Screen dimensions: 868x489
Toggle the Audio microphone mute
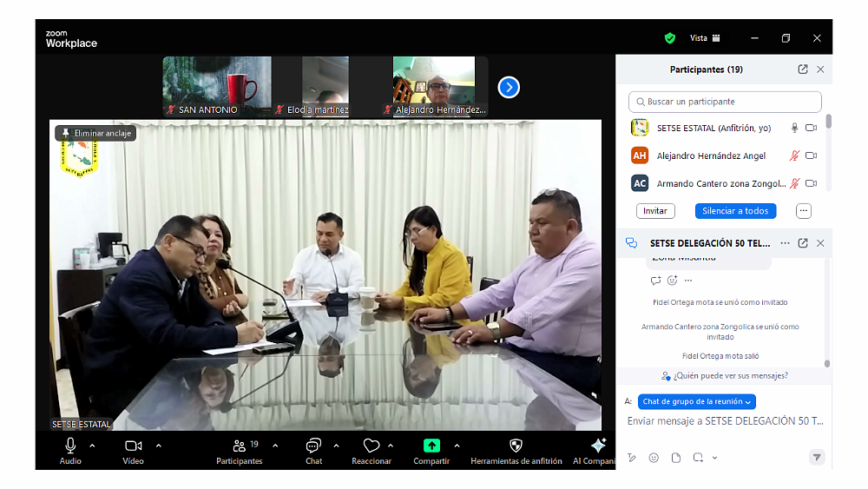coord(70,446)
